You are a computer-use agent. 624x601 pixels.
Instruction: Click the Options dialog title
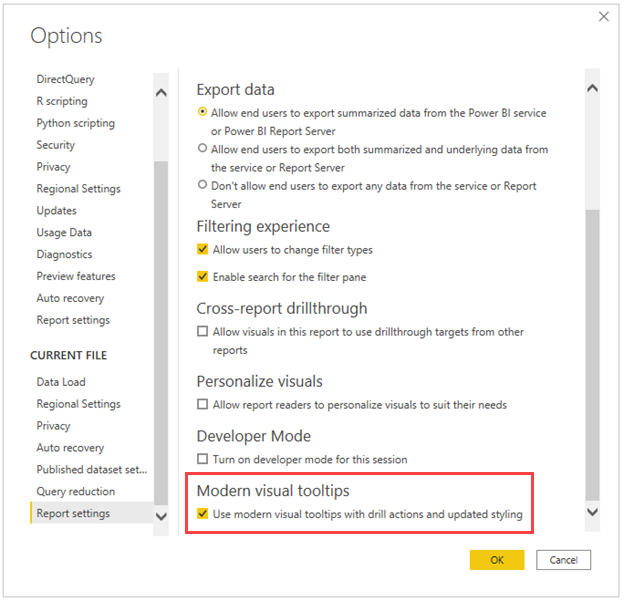tap(66, 36)
